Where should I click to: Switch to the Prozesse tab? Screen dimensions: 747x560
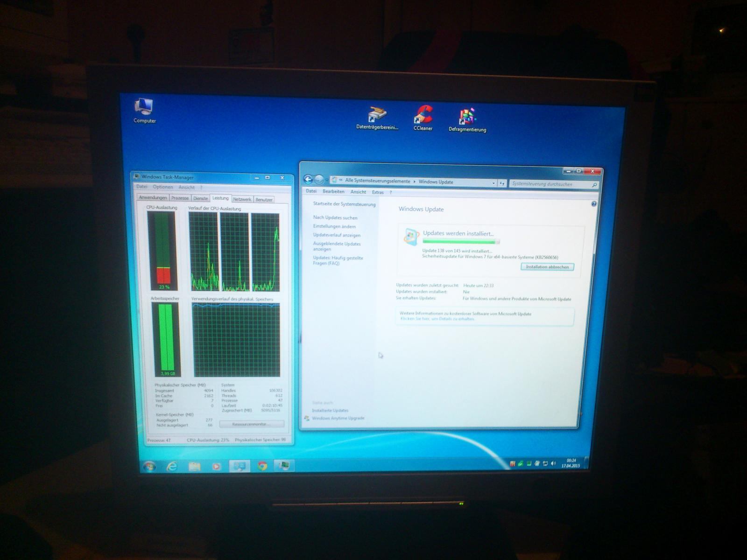(x=180, y=198)
